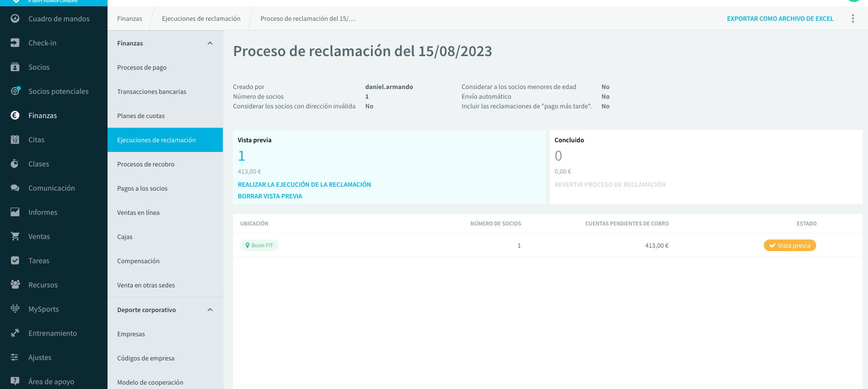Screen dimensions: 868x389
Task: Click the Estado column header
Action: tap(806, 224)
